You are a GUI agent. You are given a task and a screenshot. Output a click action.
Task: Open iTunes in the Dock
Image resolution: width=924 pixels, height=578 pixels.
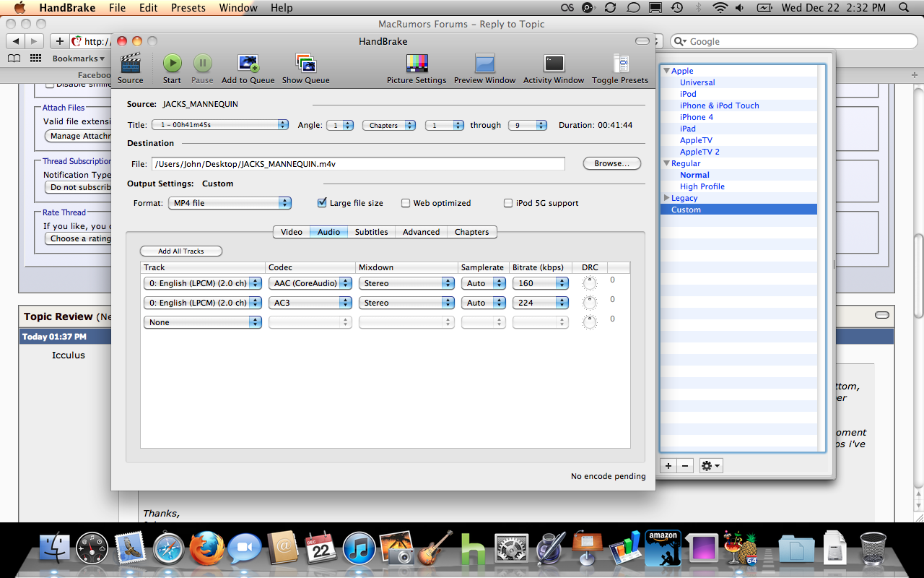359,549
